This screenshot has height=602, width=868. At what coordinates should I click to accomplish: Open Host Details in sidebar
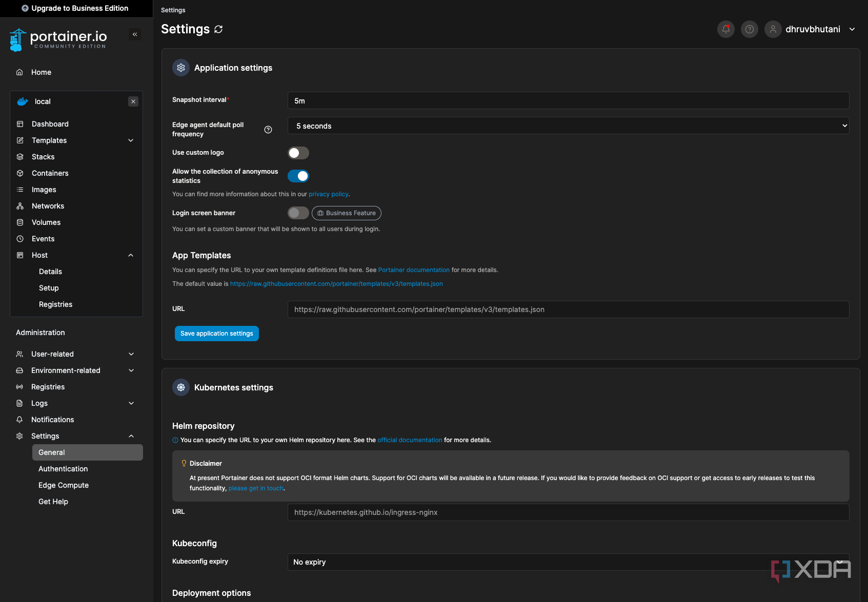click(50, 272)
